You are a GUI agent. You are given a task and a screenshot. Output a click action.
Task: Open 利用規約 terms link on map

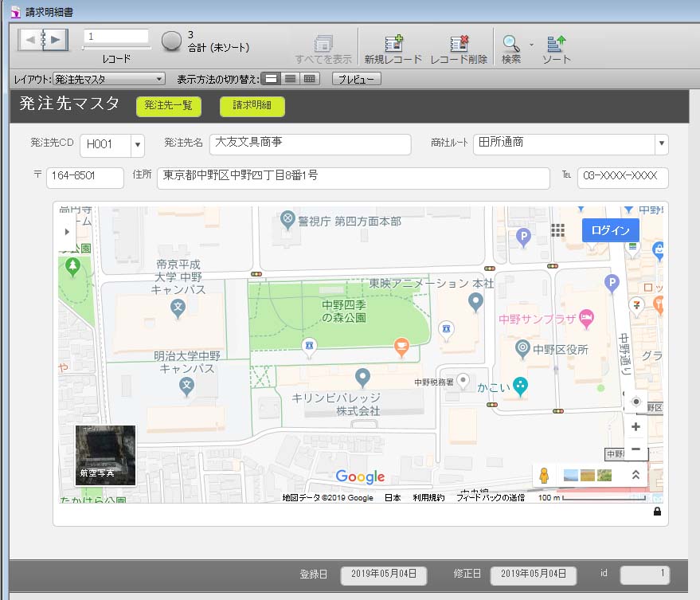[428, 497]
